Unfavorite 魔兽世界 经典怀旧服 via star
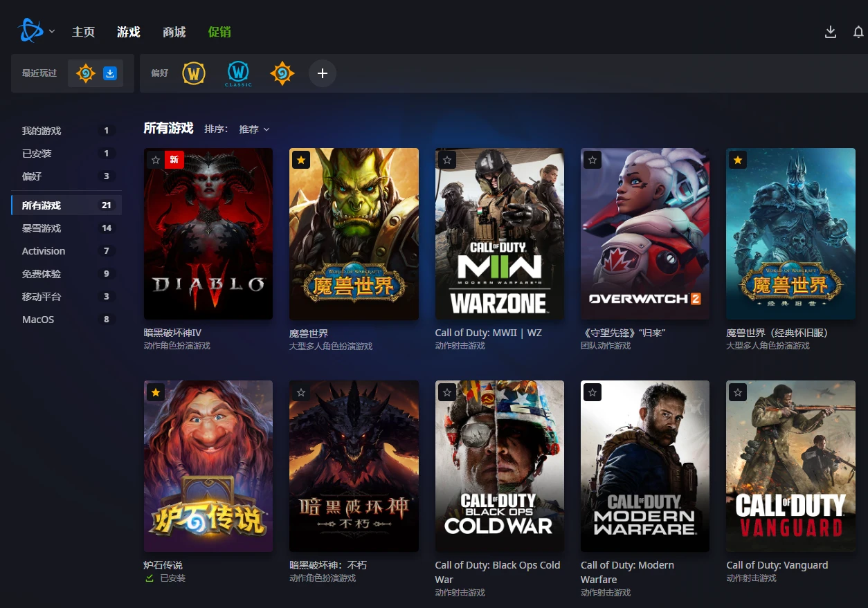The height and width of the screenshot is (608, 868). [738, 160]
